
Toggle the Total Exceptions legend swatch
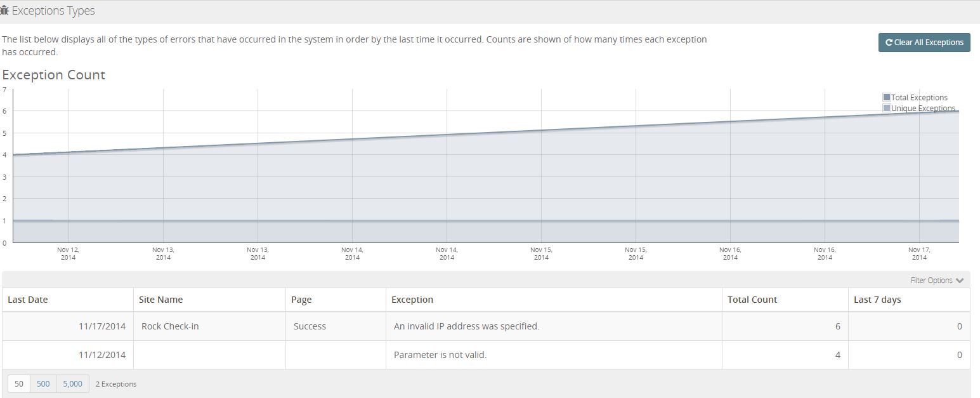(887, 97)
